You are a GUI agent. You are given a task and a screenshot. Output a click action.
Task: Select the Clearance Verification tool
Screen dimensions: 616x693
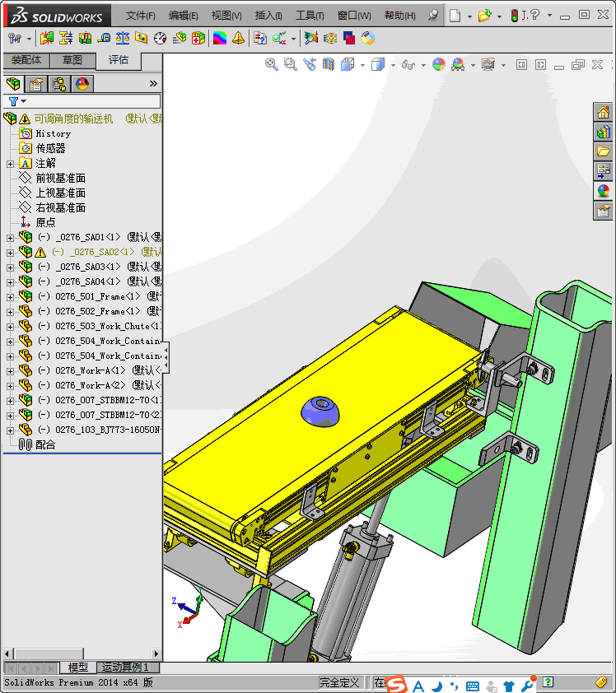point(66,39)
